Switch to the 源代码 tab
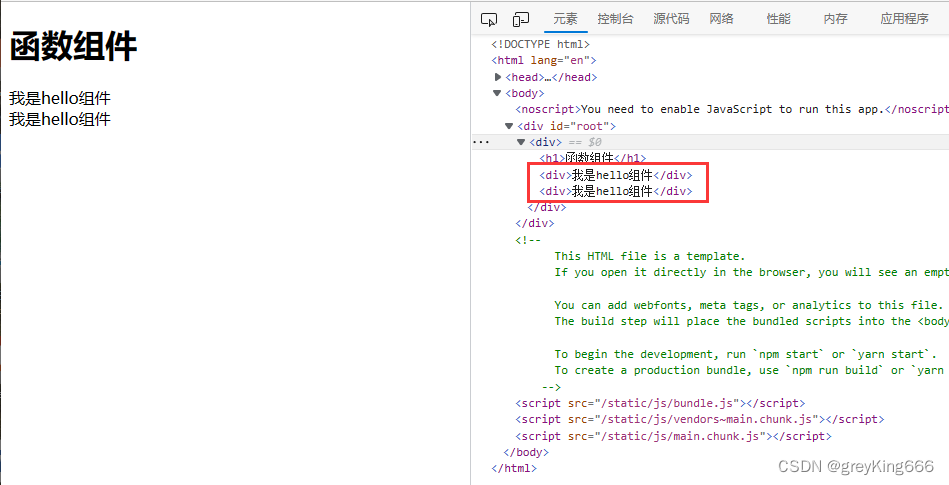 (671, 19)
